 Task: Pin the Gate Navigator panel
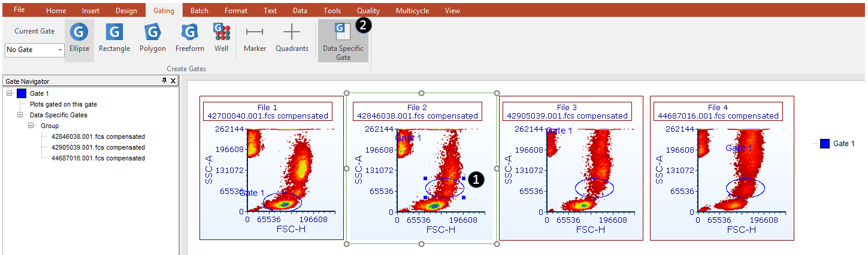pos(164,81)
